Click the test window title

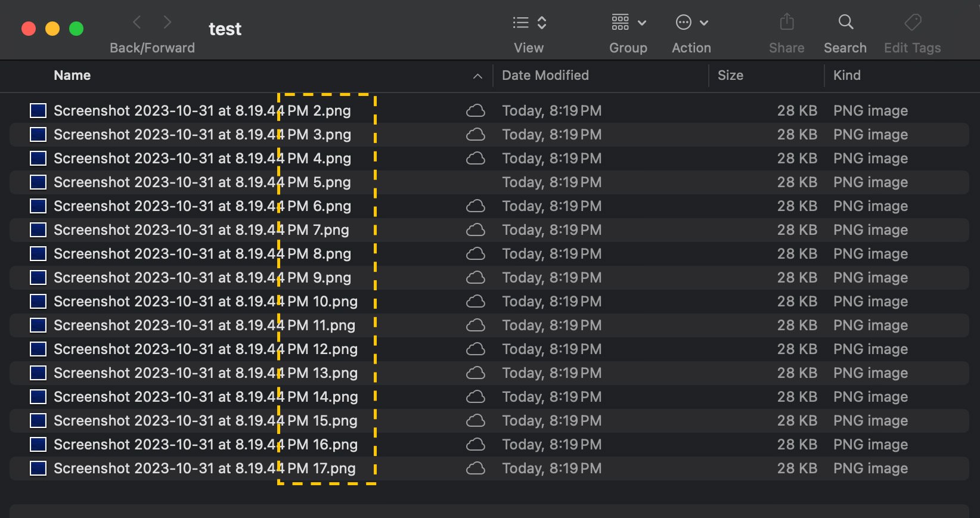tap(225, 29)
